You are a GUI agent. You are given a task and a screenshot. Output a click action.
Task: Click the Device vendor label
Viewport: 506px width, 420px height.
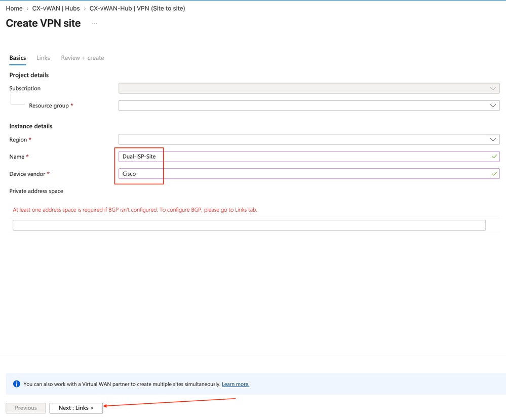27,174
